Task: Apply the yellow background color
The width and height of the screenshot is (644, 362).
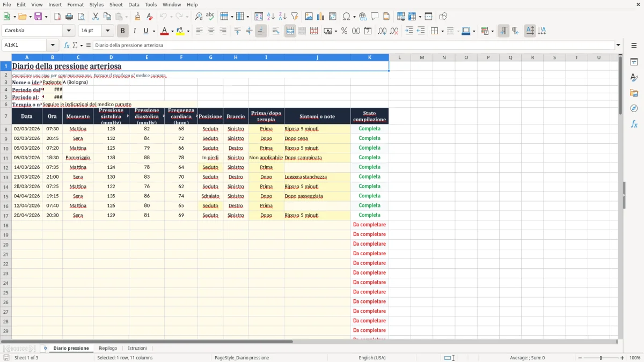Action: click(x=180, y=31)
